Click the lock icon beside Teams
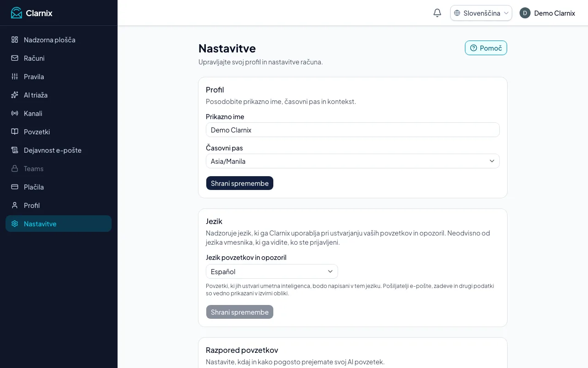The height and width of the screenshot is (368, 588). (x=15, y=168)
